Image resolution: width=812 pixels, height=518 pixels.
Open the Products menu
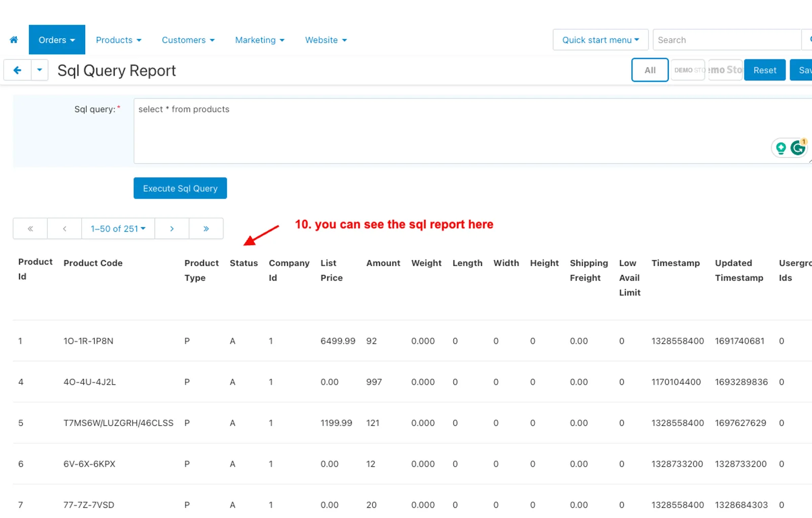[x=119, y=40]
